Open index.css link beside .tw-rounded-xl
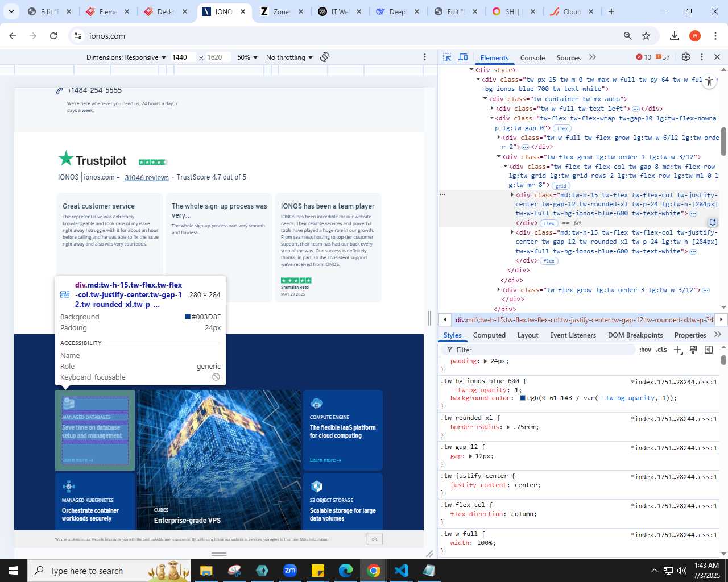Viewport: 728px width, 582px height. pyautogui.click(x=674, y=419)
